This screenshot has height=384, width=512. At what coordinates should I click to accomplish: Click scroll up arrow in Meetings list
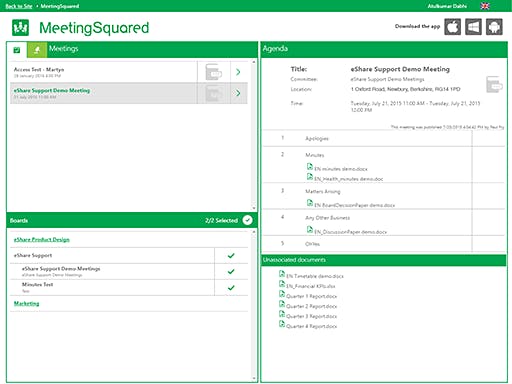click(254, 62)
